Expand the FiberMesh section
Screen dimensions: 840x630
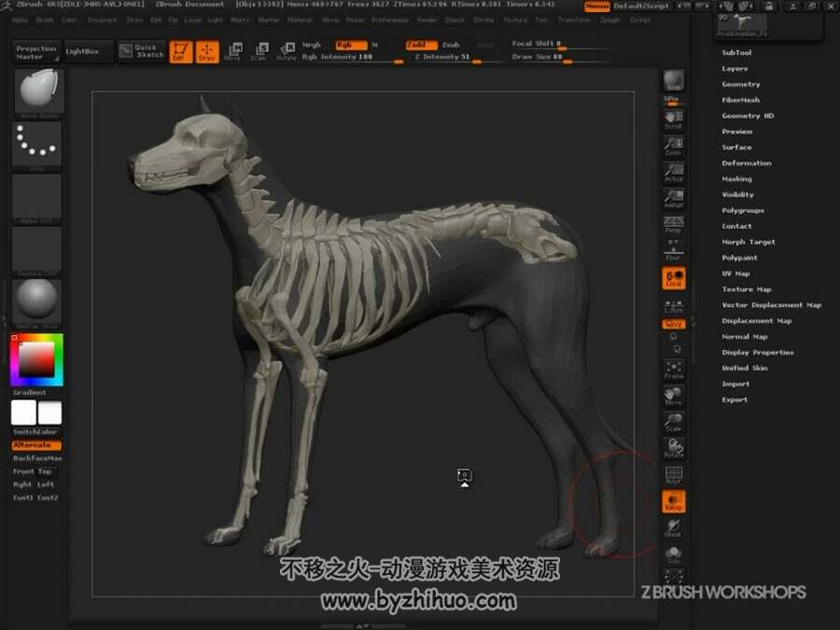coord(740,100)
